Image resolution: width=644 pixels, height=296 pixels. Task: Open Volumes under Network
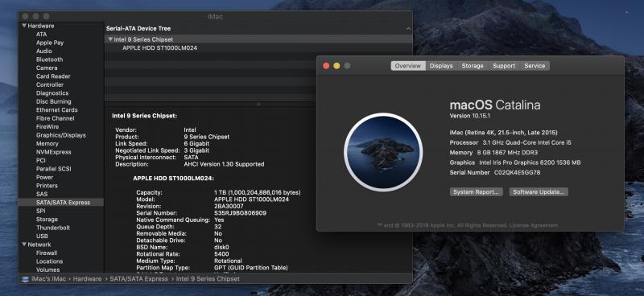tap(47, 270)
